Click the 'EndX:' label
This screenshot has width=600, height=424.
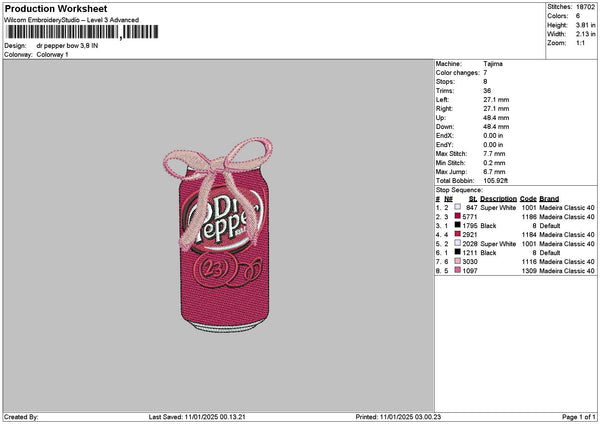(x=444, y=136)
